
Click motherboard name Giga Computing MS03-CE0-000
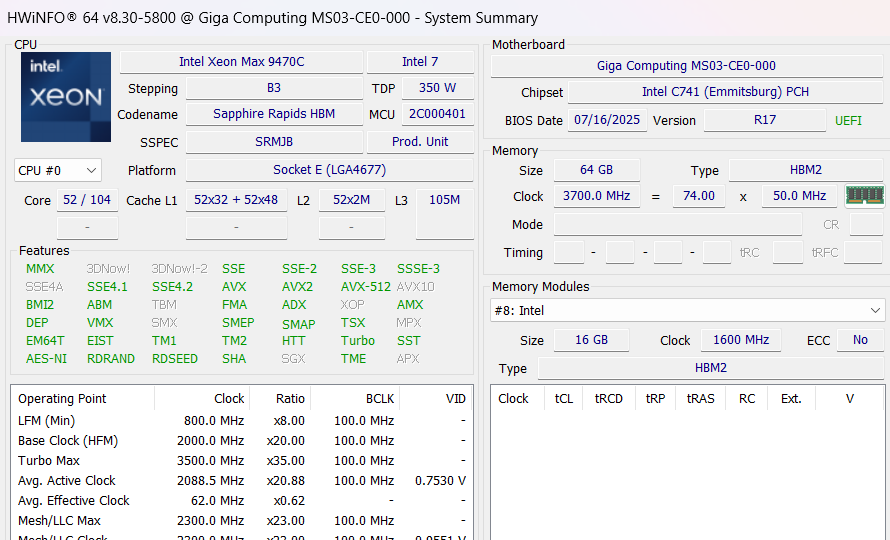pyautogui.click(x=687, y=66)
